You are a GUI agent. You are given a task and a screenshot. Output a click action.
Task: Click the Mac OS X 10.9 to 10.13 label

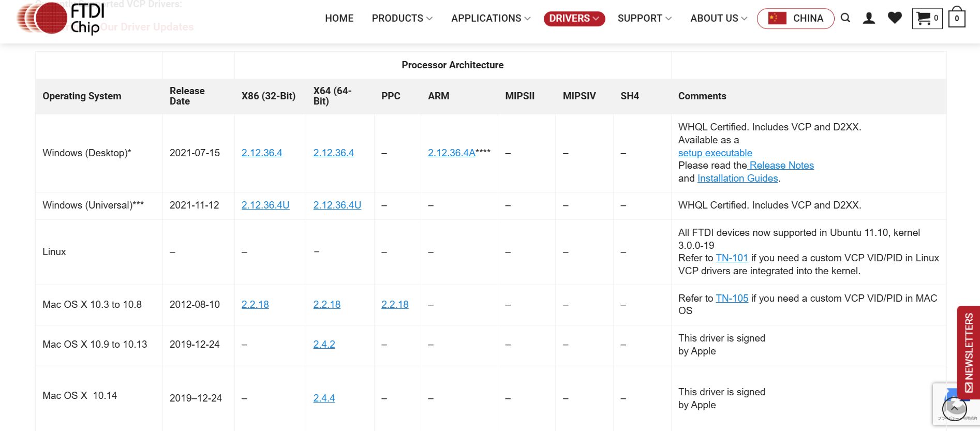pos(95,344)
